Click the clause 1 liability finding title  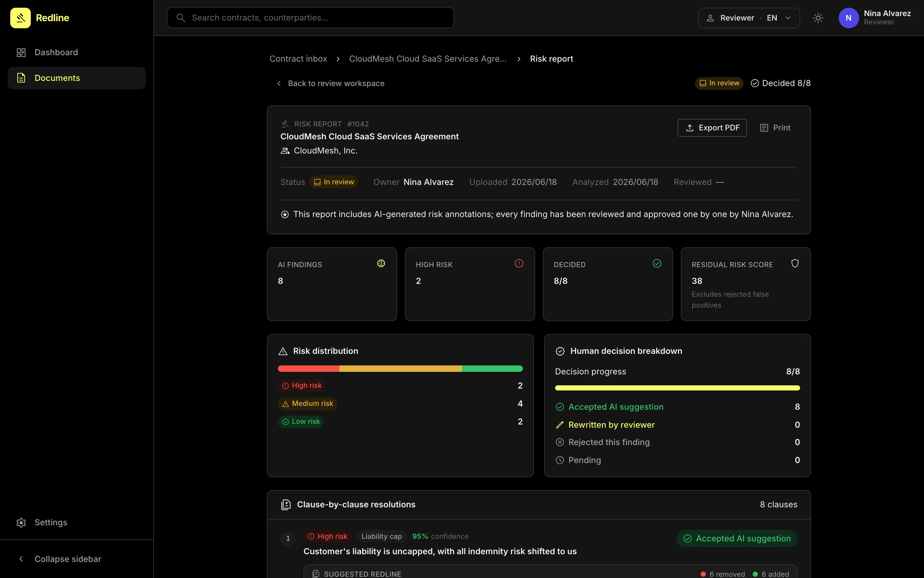[440, 551]
